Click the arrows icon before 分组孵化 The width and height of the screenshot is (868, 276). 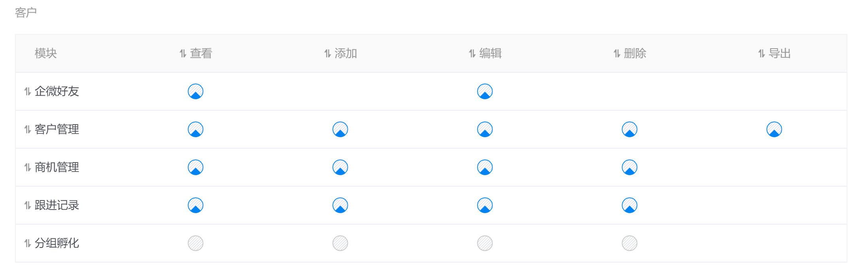27,243
